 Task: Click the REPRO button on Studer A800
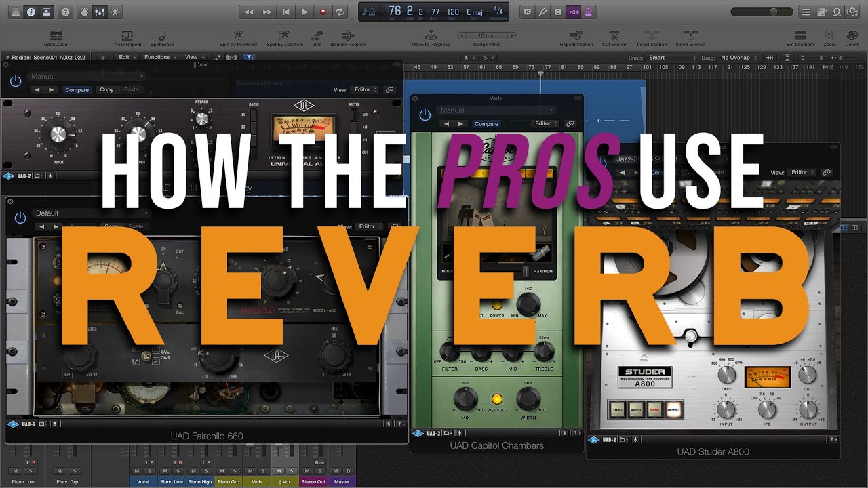coord(673,409)
